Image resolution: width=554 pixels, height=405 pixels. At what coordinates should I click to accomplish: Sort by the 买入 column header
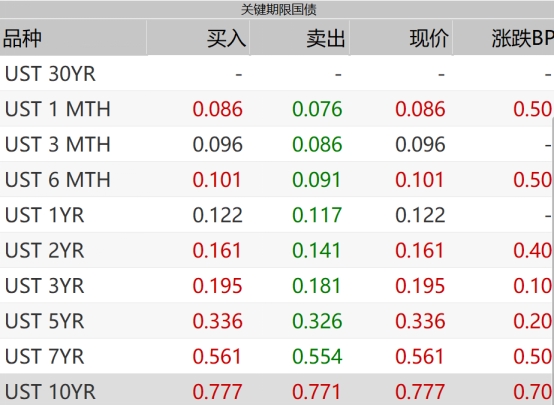tap(198, 38)
